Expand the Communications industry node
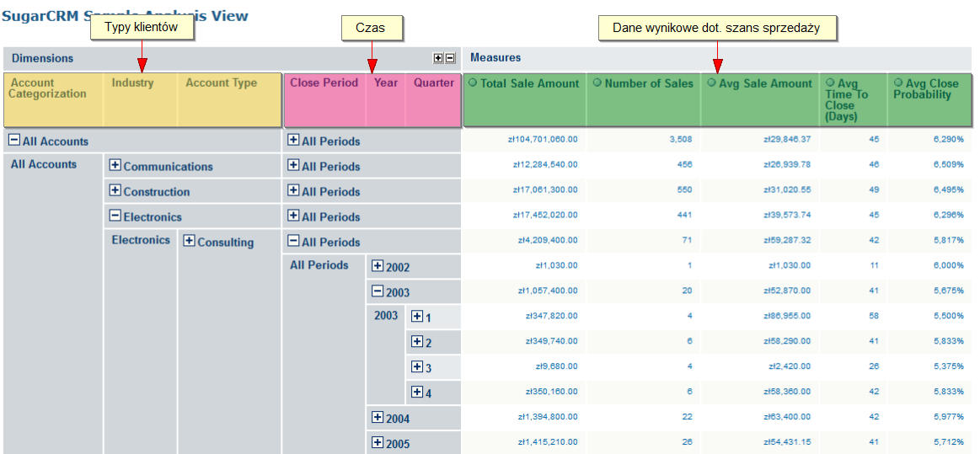This screenshot has height=454, width=980. pos(115,166)
